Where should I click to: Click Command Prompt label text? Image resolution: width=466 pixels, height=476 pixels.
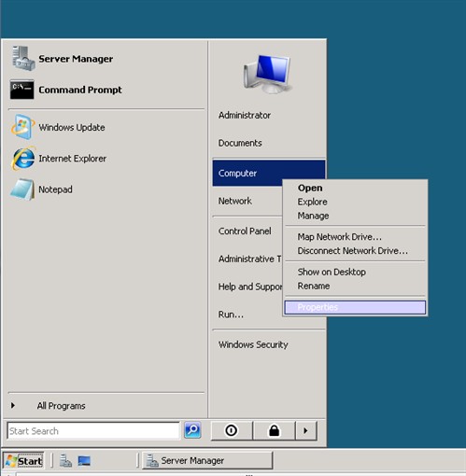click(x=80, y=90)
